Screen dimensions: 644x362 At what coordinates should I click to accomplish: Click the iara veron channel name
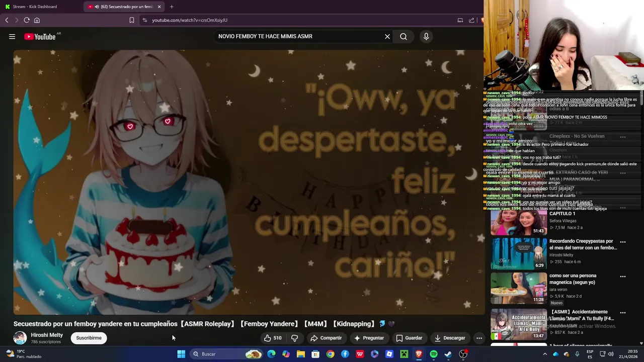558,290
